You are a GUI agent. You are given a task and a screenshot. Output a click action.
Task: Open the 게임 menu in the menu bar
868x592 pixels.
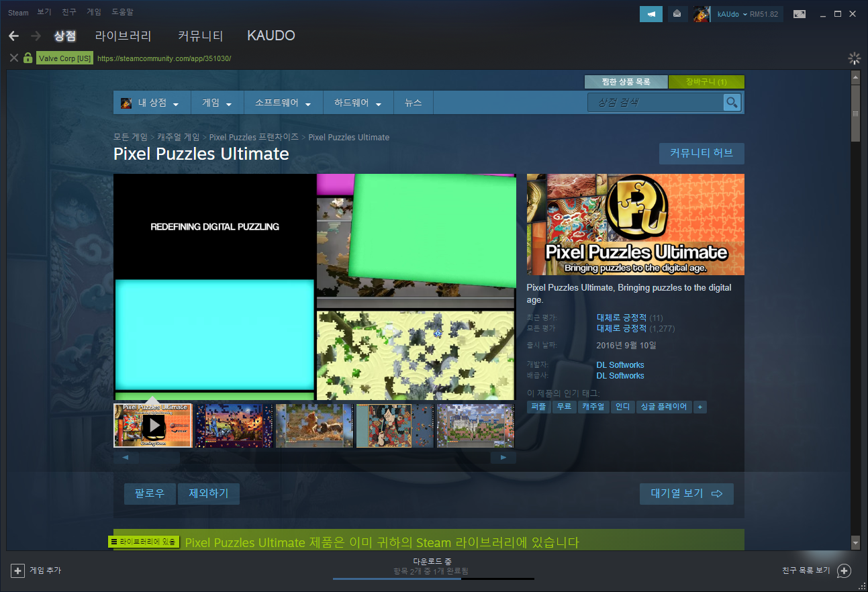[93, 13]
